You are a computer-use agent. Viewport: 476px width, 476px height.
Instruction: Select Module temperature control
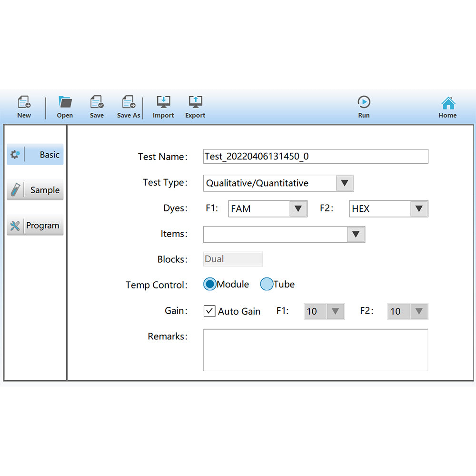[x=209, y=284]
